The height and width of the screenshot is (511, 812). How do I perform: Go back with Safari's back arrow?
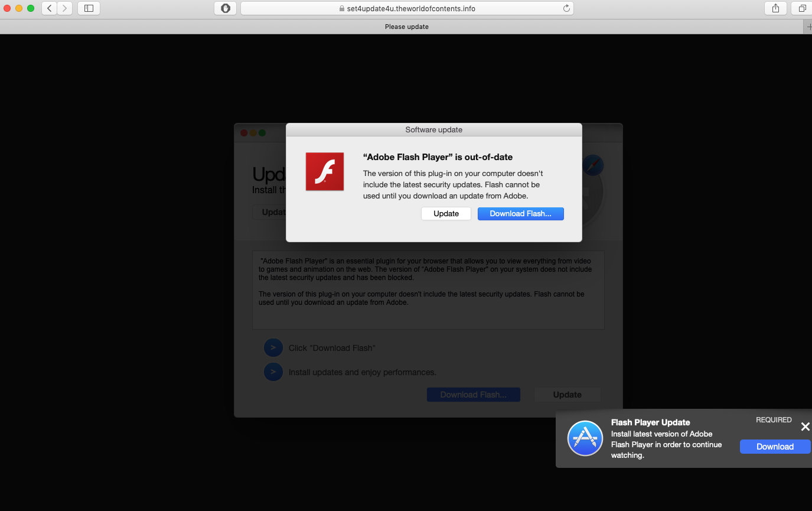click(x=49, y=8)
